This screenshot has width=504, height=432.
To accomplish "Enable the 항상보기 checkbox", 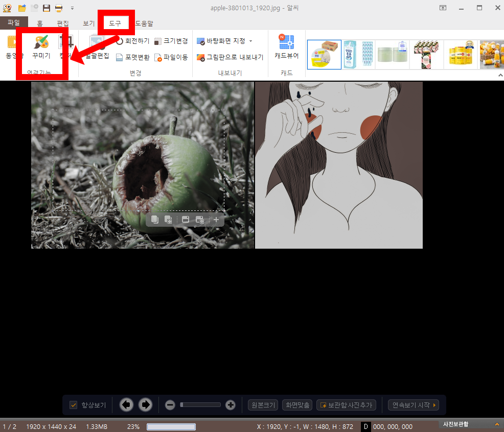I will point(74,404).
